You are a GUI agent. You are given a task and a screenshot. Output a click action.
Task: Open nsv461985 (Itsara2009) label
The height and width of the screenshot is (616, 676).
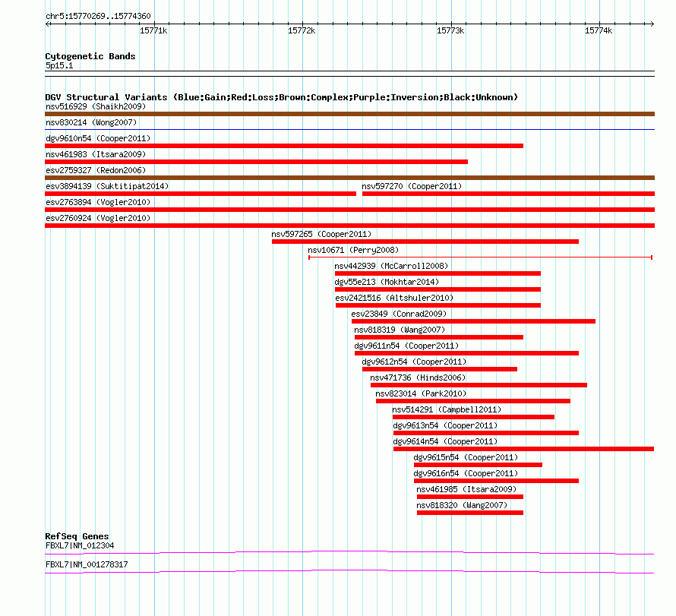466,489
